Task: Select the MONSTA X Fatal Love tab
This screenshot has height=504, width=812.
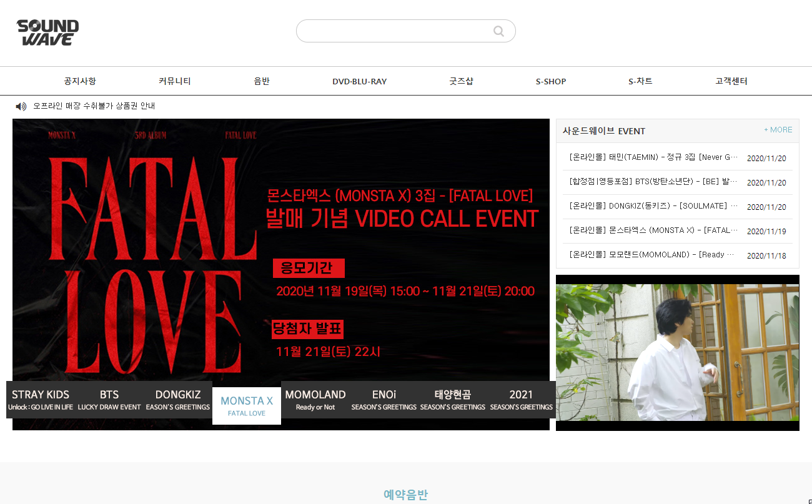Action: coord(247,406)
